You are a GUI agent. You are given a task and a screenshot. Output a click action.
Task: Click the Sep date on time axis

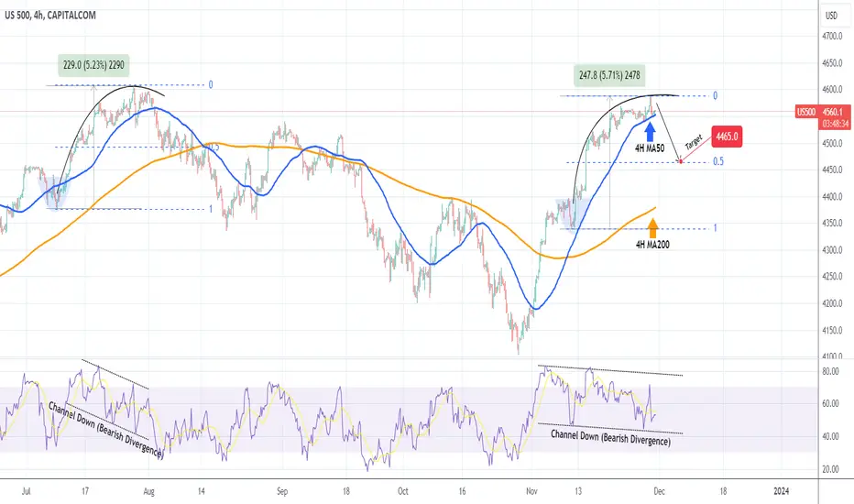[x=282, y=491]
